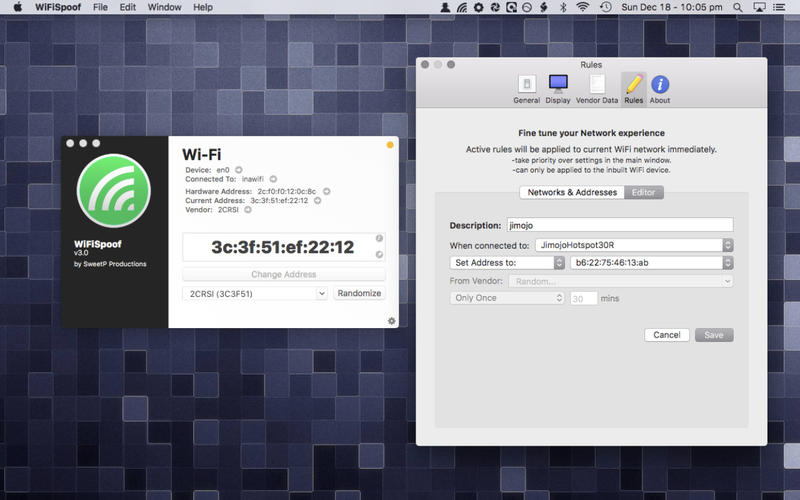Switch to the Editor tab
The width and height of the screenshot is (800, 500).
(643, 192)
